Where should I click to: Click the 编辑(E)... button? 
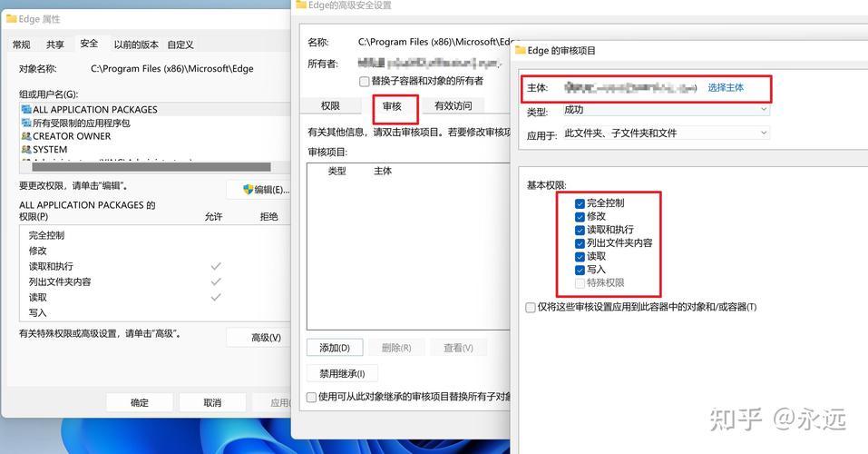click(259, 190)
